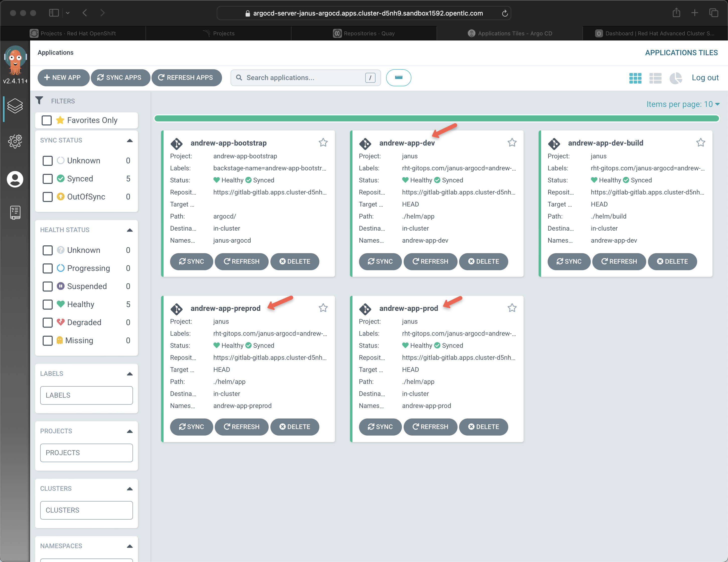This screenshot has width=728, height=562.
Task: Select the tiles grid view icon
Action: [x=635, y=78]
